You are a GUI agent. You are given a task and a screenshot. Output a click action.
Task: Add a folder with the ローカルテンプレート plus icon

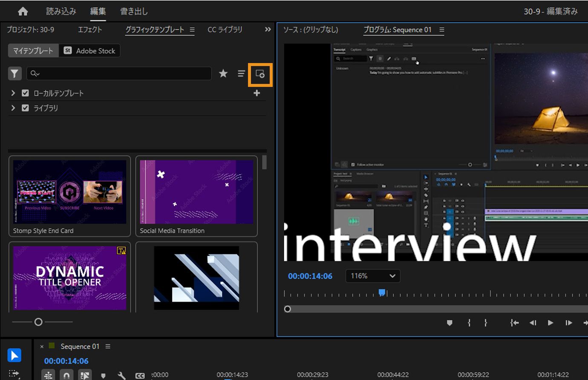[257, 93]
